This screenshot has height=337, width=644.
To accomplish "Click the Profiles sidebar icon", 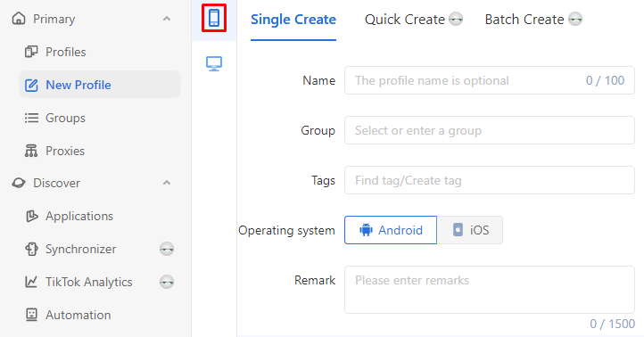I will (31, 52).
